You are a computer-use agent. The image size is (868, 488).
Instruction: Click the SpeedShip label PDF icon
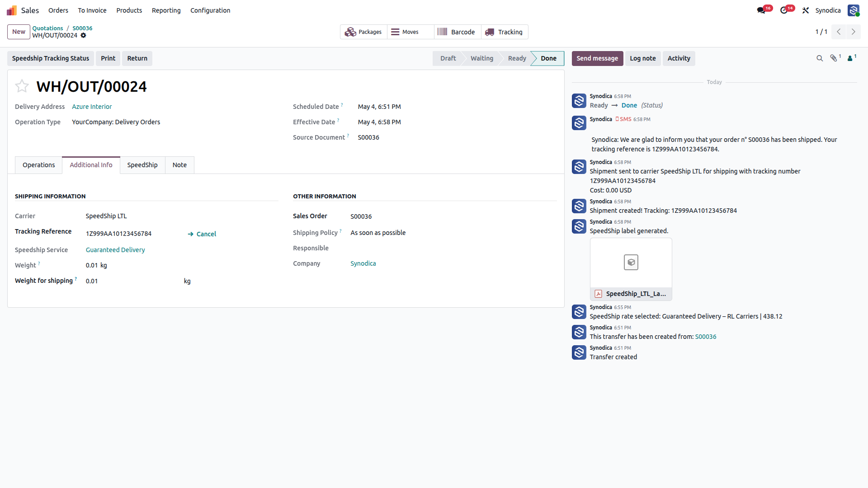pyautogui.click(x=598, y=294)
